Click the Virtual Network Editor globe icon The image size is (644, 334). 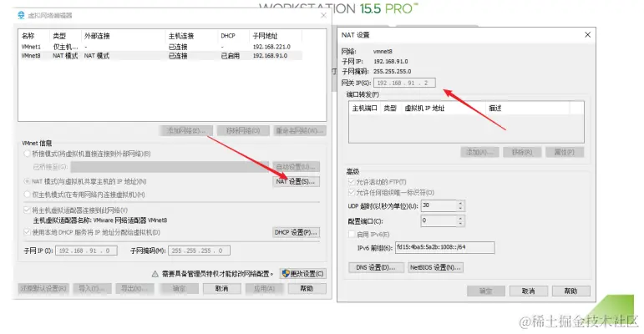click(21, 15)
